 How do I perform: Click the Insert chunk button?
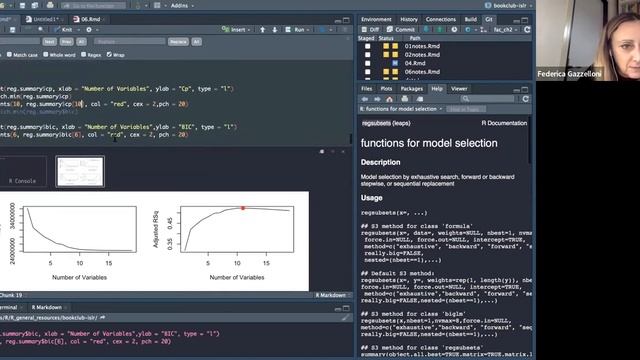[x=235, y=30]
